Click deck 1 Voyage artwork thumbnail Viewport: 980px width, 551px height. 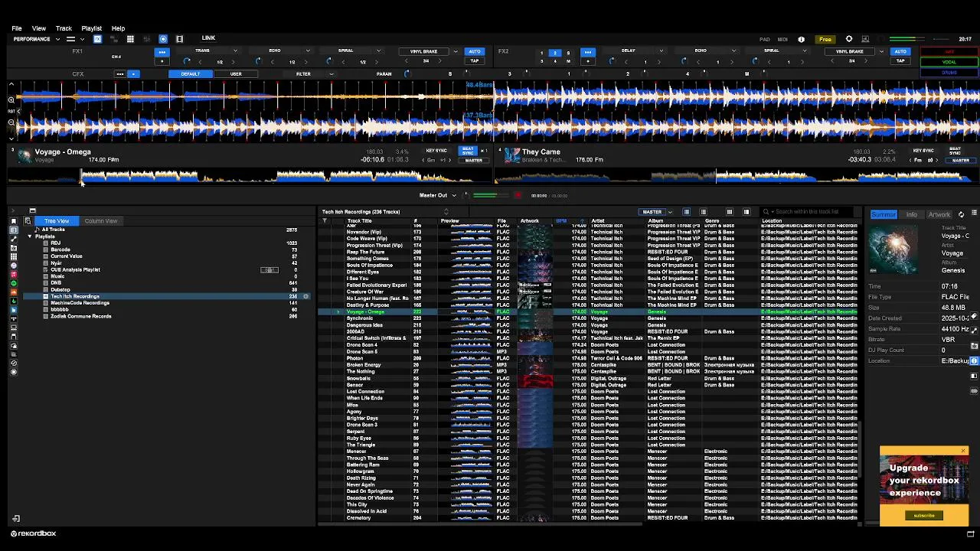point(24,155)
